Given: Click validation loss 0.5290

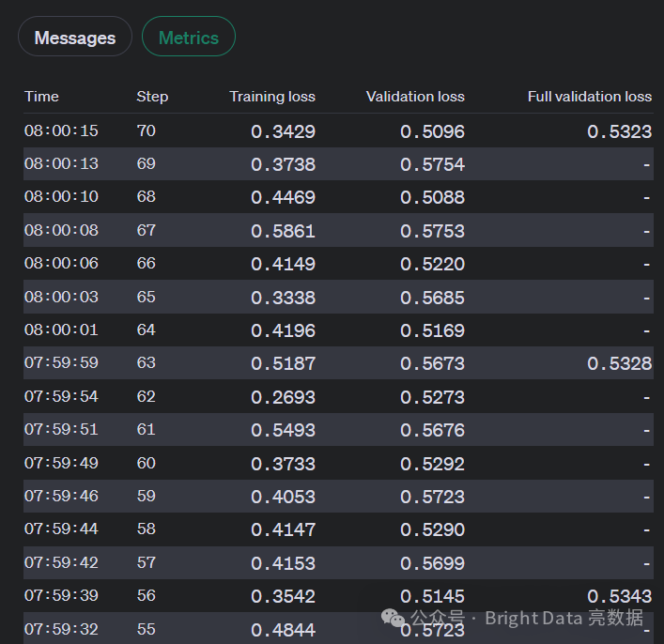Looking at the screenshot, I should [x=432, y=529].
